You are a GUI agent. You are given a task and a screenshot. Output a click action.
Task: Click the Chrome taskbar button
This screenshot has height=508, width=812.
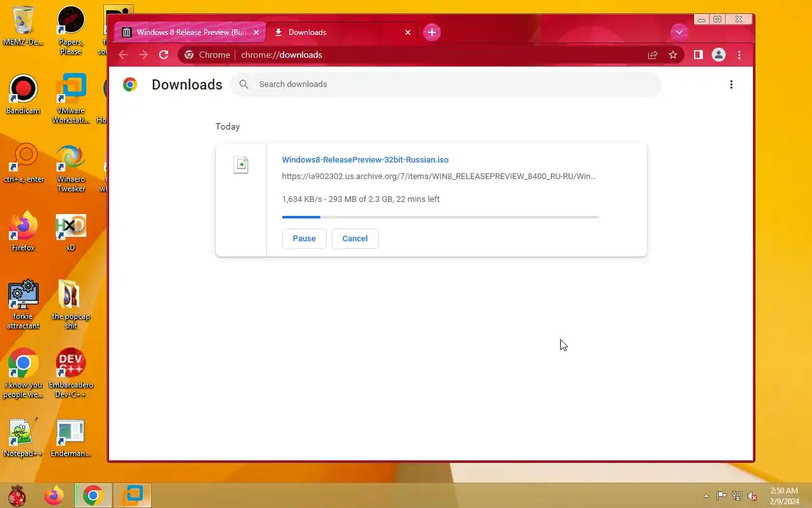click(93, 495)
